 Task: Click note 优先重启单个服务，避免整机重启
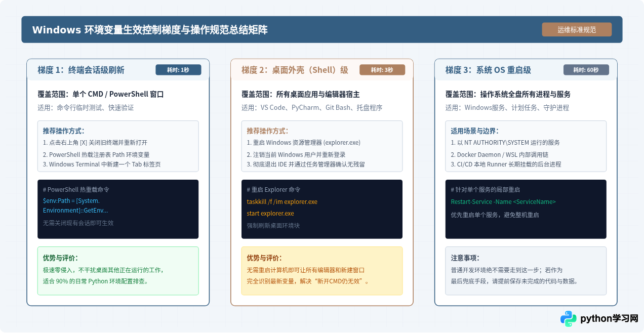[x=495, y=215]
